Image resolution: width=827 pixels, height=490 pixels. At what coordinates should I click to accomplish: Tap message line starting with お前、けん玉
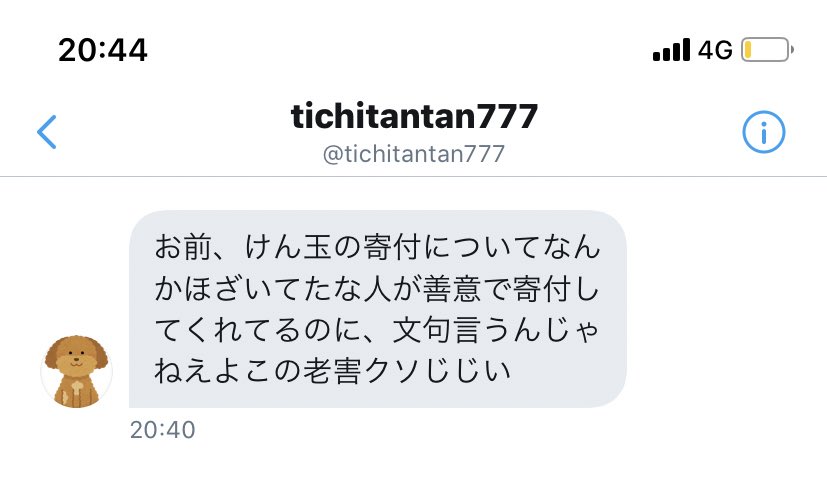pyautogui.click(x=378, y=247)
